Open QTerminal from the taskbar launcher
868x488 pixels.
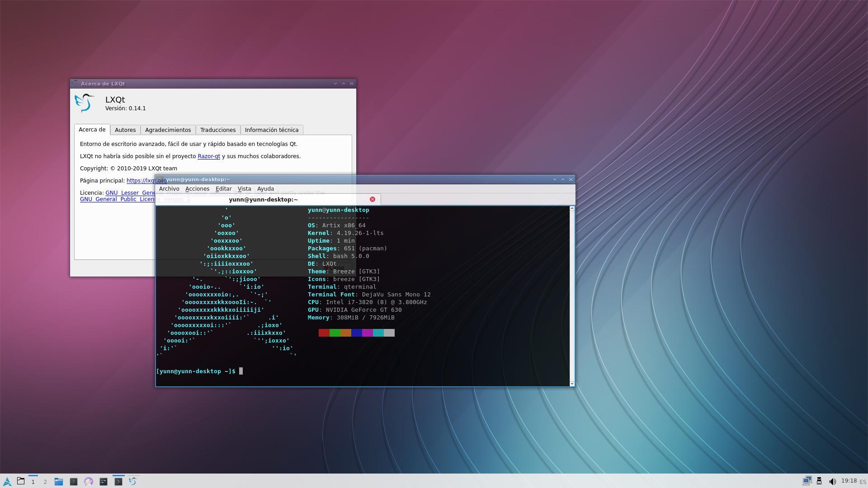pos(74,482)
